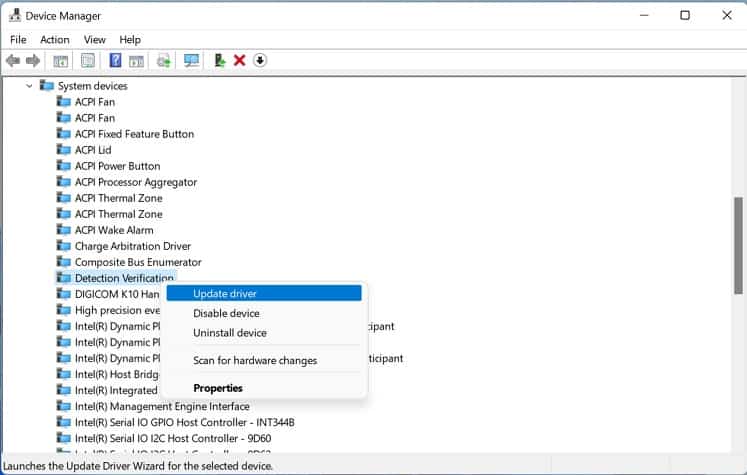The width and height of the screenshot is (747, 475).
Task: Click the device icon beside ACPI Power Button
Action: pos(63,165)
